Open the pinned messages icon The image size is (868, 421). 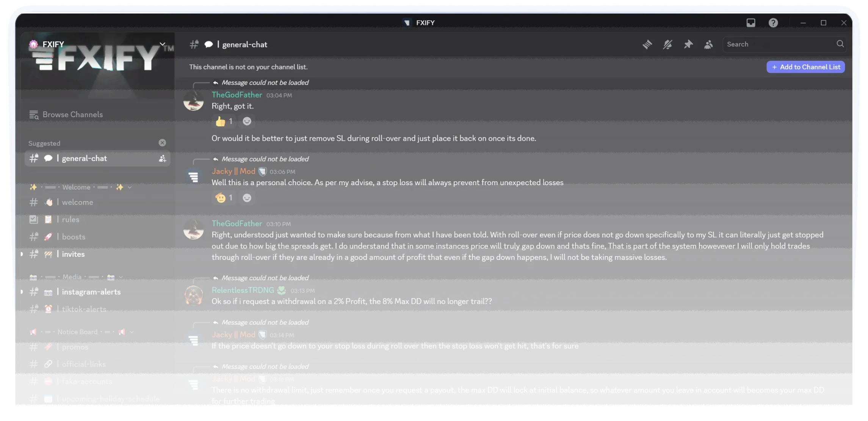pyautogui.click(x=688, y=44)
